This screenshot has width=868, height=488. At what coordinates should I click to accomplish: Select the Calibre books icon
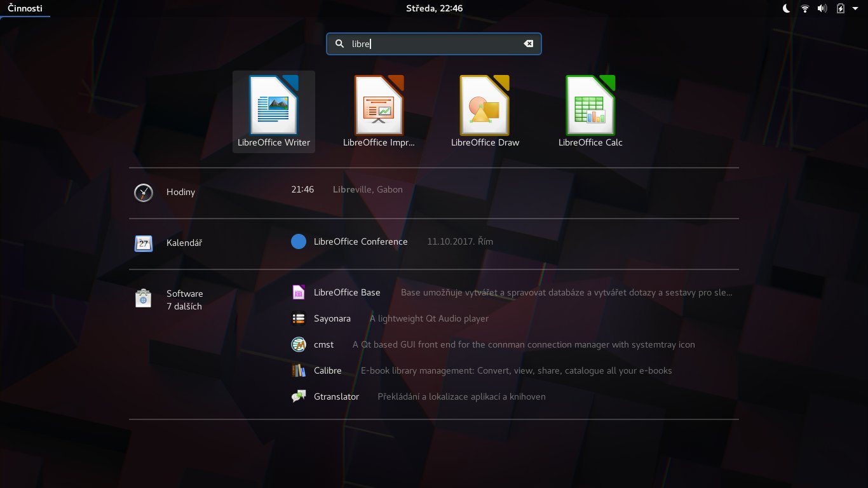coord(299,370)
